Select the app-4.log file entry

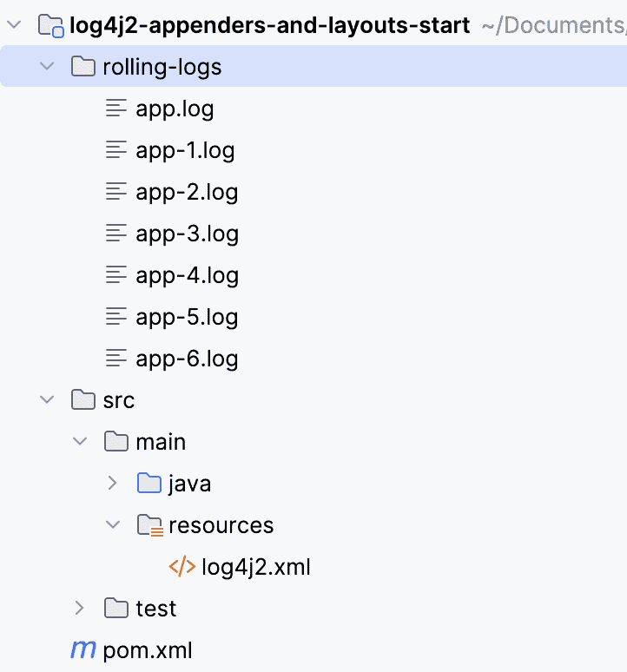pyautogui.click(x=187, y=275)
